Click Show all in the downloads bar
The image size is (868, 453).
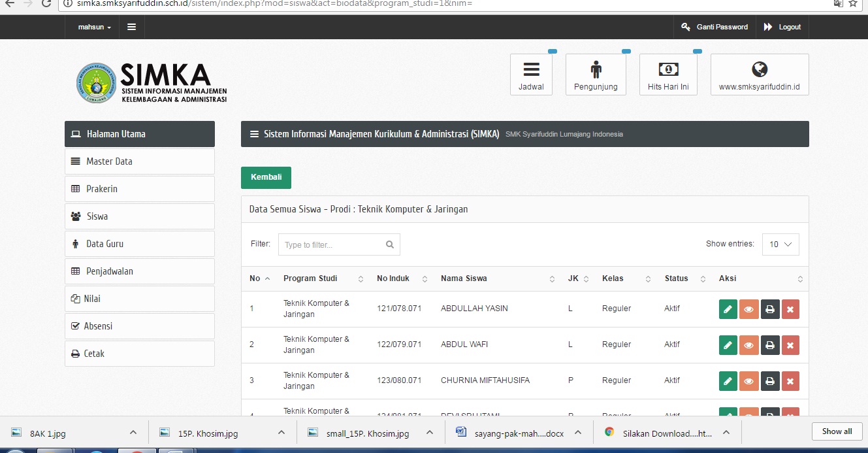click(837, 431)
